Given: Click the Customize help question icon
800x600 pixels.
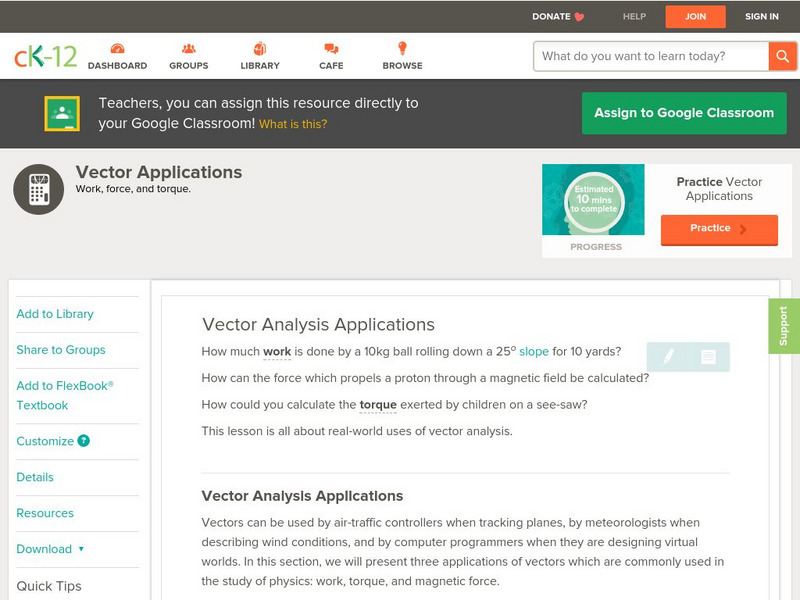Looking at the screenshot, I should point(84,441).
